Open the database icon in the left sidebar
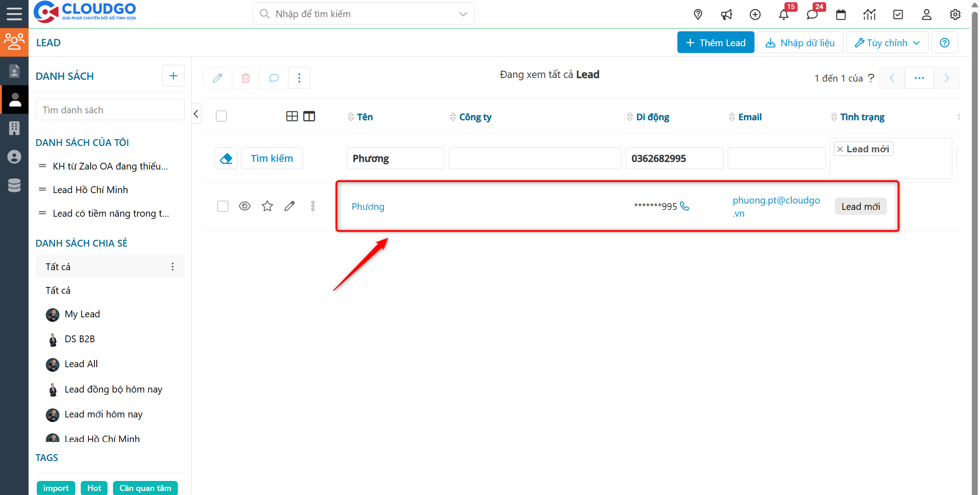980x495 pixels. [x=14, y=185]
